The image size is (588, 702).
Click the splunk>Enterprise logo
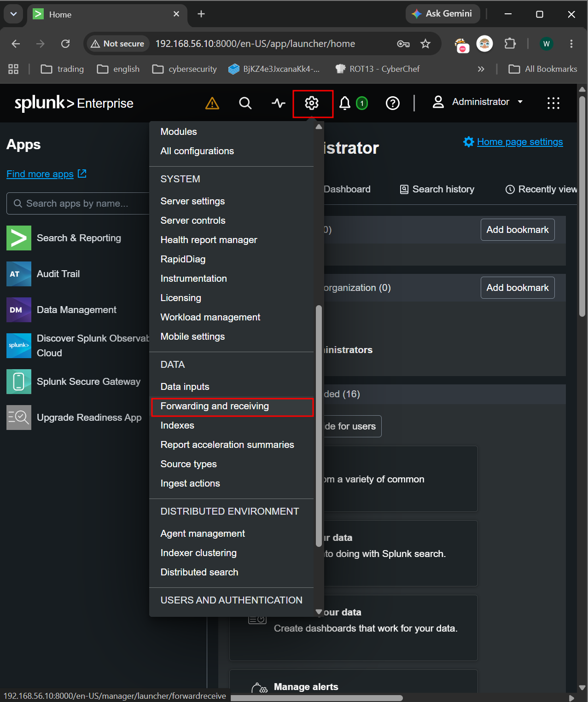[x=74, y=103]
